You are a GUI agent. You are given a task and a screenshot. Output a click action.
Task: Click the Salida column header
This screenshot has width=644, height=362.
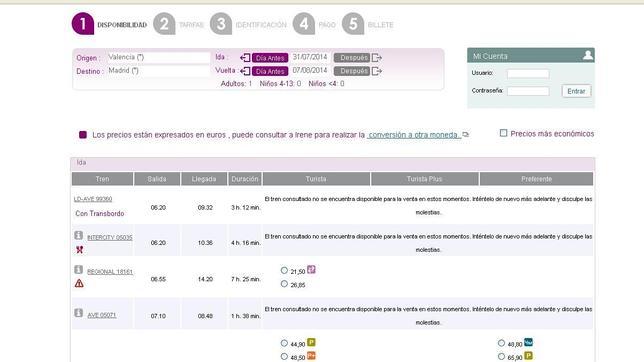click(x=157, y=179)
